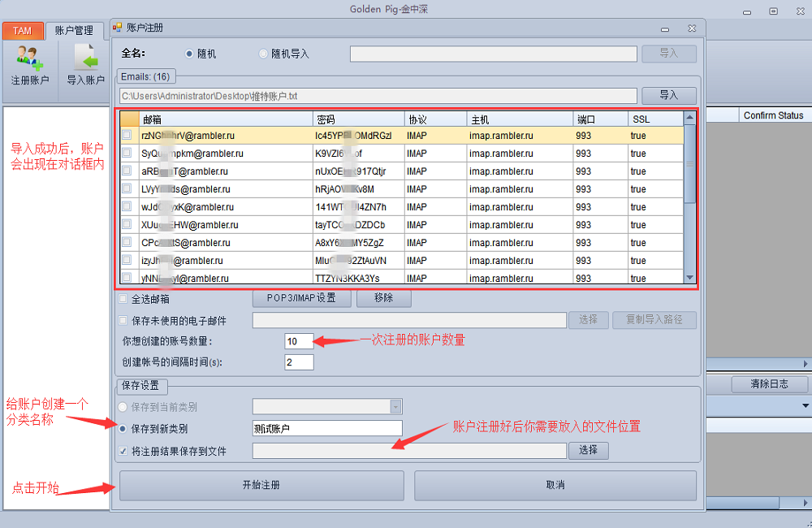
Task: Enable the 全选邮箱 checkbox
Action: tap(123, 298)
